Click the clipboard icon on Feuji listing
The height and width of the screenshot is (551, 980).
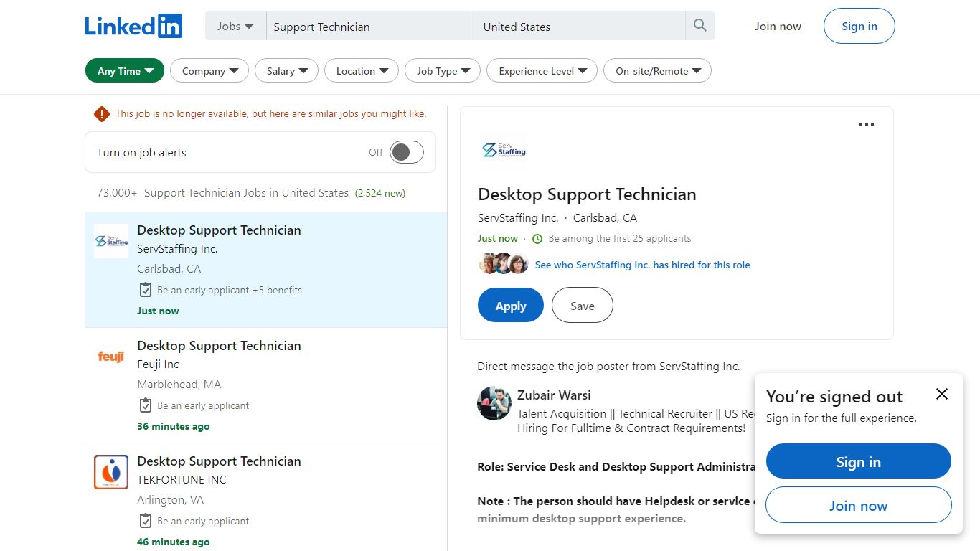tap(145, 405)
